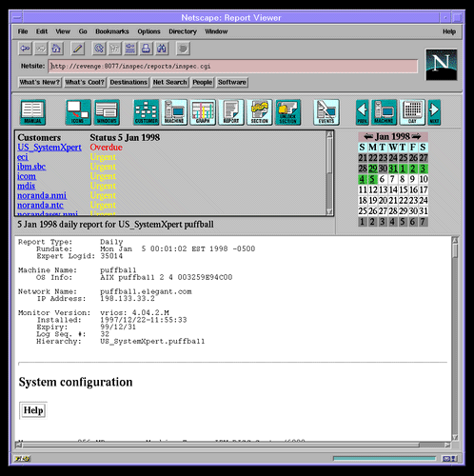
Task: Click the Open Location toolbar button
Action: pyautogui.click(x=130, y=49)
